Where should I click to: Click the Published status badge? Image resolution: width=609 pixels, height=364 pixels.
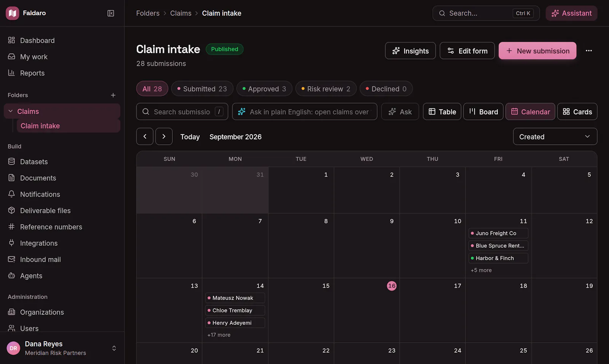(225, 49)
